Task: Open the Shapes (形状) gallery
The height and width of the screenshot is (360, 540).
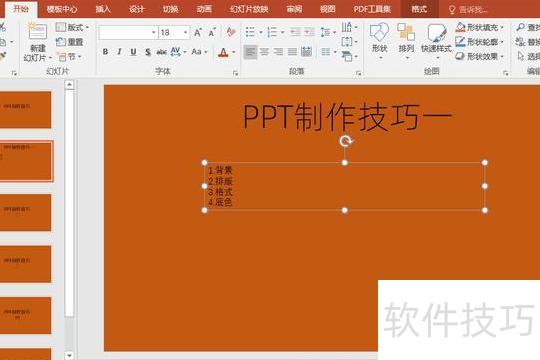Action: [380, 41]
